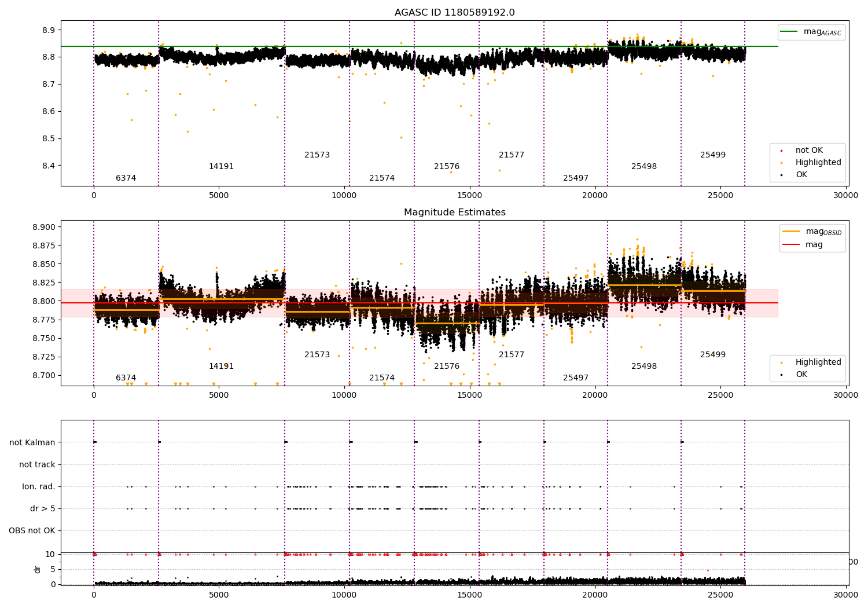Click obsid label 21576 in Magnitude Estimates plot
This screenshot has height=608, width=868.
pyautogui.click(x=447, y=367)
